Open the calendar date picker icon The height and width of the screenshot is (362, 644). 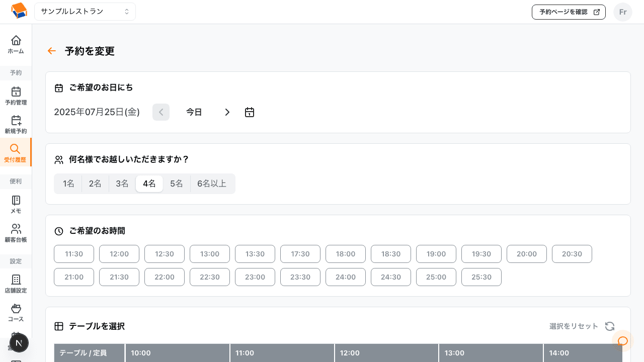250,112
